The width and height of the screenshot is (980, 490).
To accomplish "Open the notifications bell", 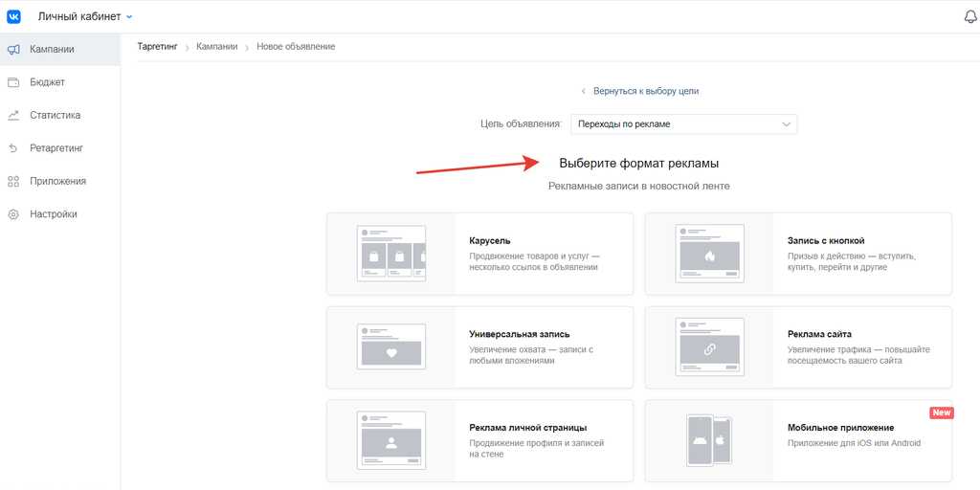I will pyautogui.click(x=970, y=17).
